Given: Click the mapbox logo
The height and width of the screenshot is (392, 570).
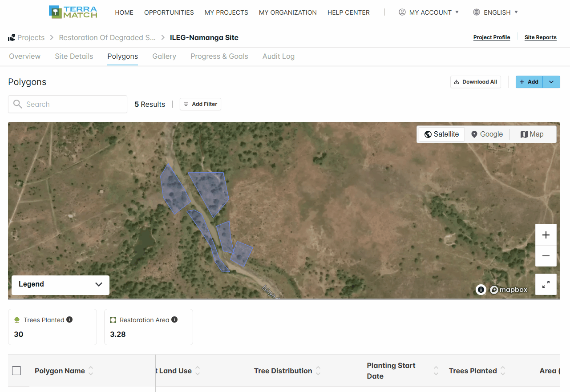Looking at the screenshot, I should pyautogui.click(x=509, y=290).
